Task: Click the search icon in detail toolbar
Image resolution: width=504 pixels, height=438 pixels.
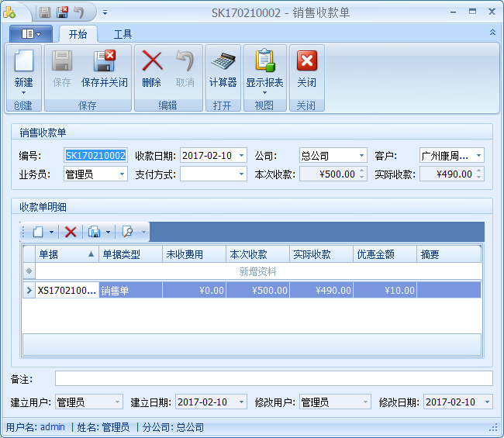Action: coord(127,232)
